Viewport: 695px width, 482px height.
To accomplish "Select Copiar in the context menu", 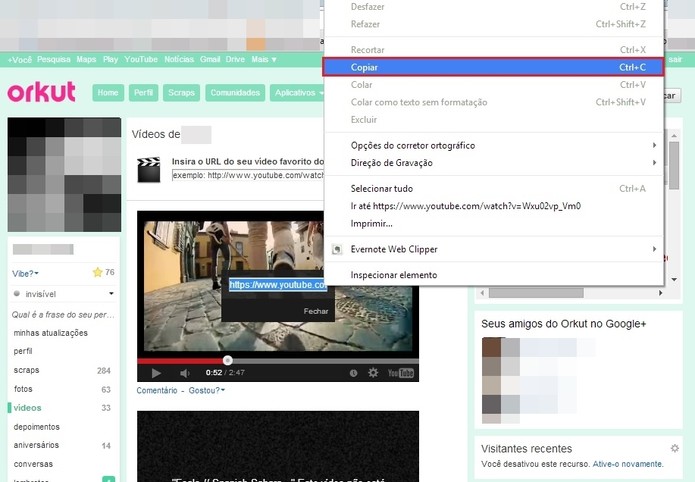I will (493, 67).
